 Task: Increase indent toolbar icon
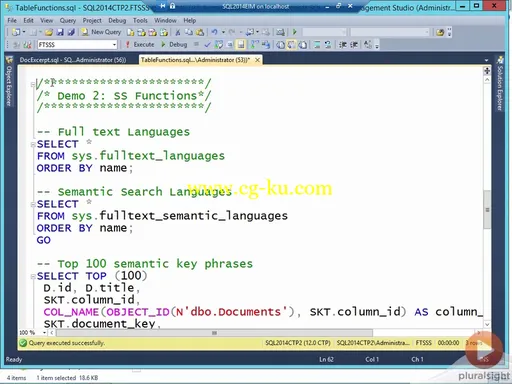(354, 45)
